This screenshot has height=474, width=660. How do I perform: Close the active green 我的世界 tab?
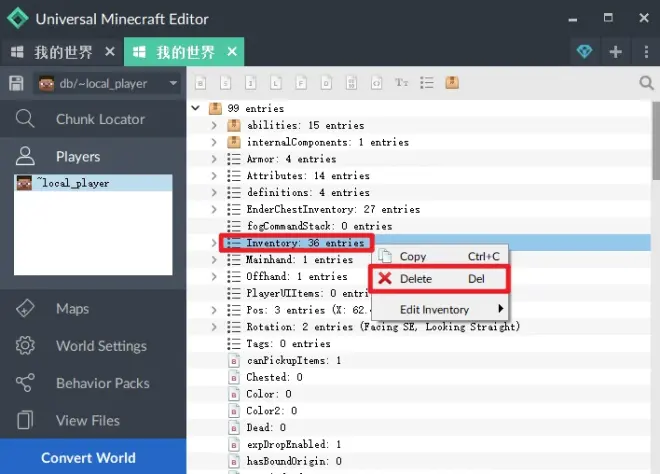pyautogui.click(x=232, y=52)
